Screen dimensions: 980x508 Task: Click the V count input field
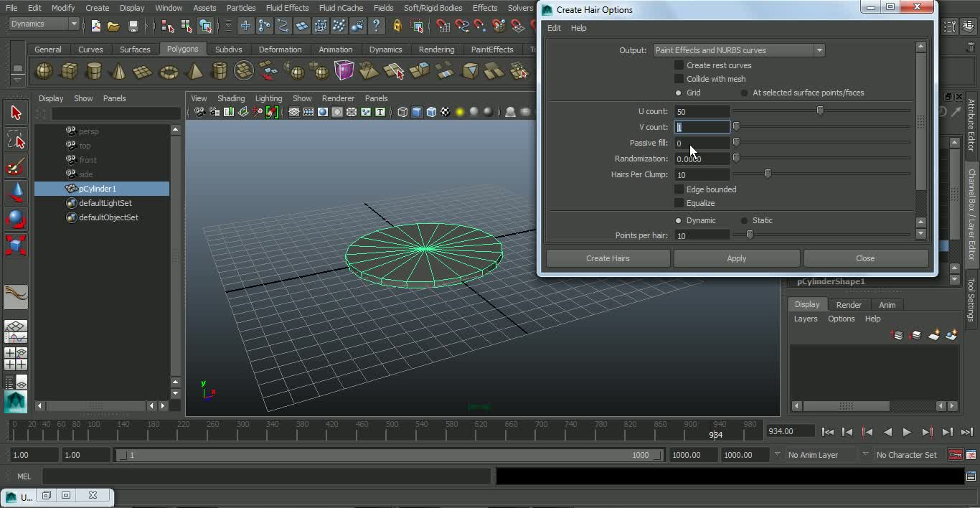pos(702,127)
